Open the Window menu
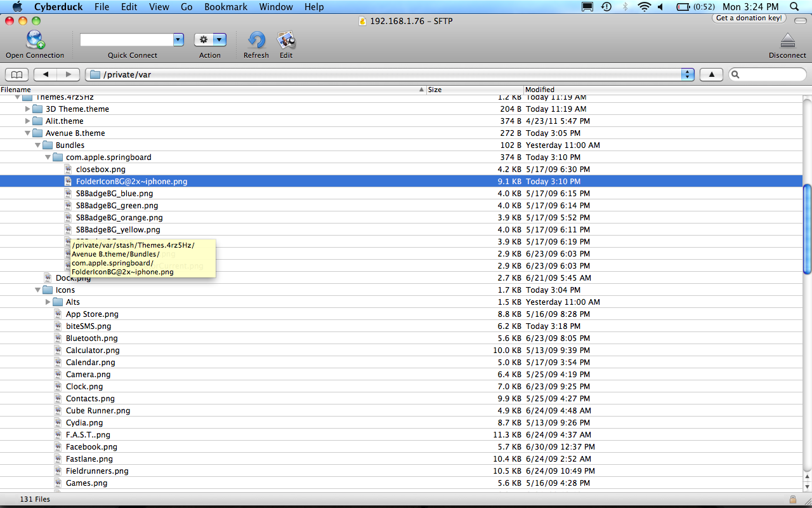The width and height of the screenshot is (812, 508). (276, 6)
